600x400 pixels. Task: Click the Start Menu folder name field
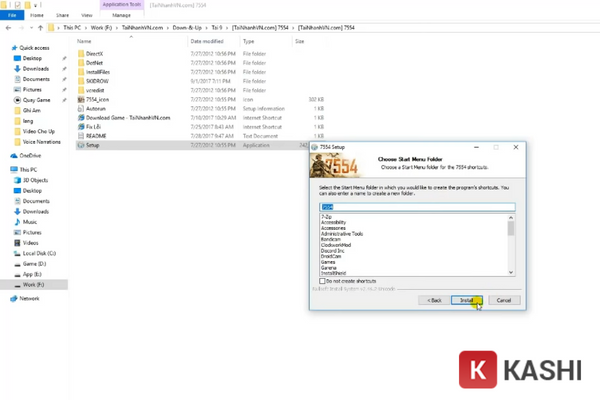click(415, 206)
